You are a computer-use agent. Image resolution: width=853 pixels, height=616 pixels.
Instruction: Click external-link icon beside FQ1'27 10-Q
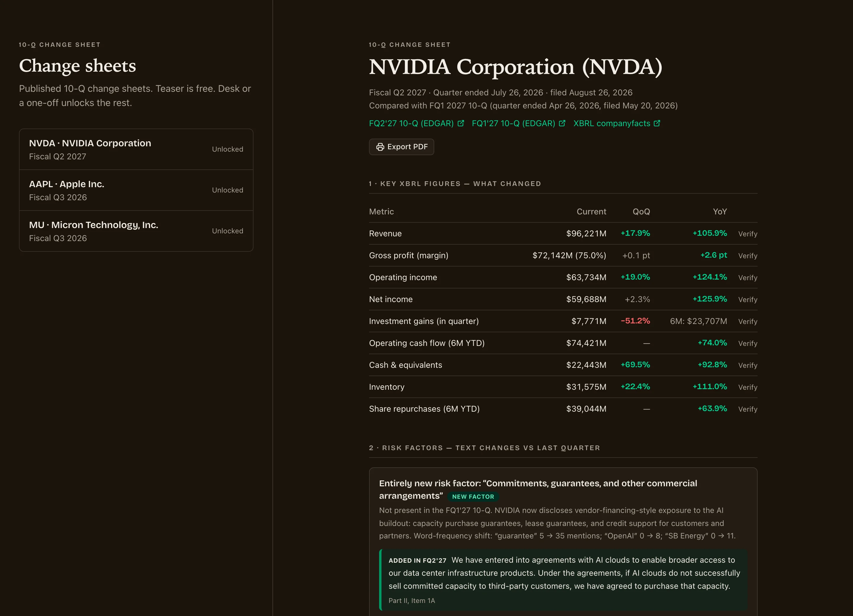pyautogui.click(x=562, y=123)
